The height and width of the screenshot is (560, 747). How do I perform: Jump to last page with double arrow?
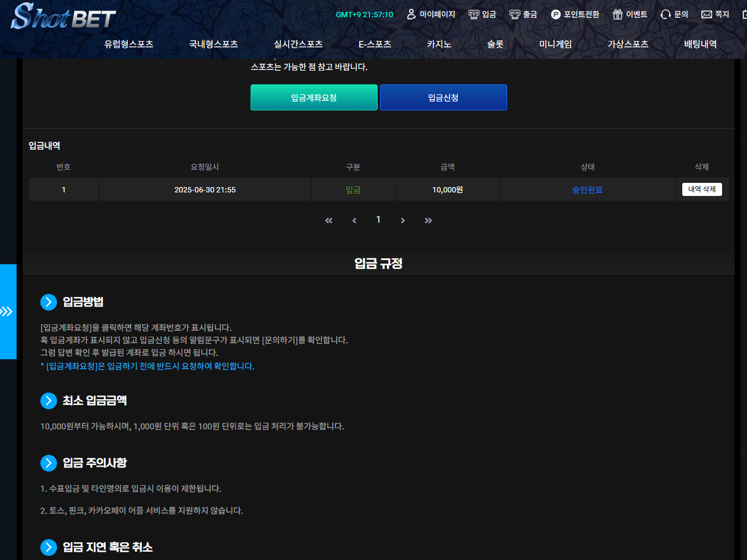(428, 220)
